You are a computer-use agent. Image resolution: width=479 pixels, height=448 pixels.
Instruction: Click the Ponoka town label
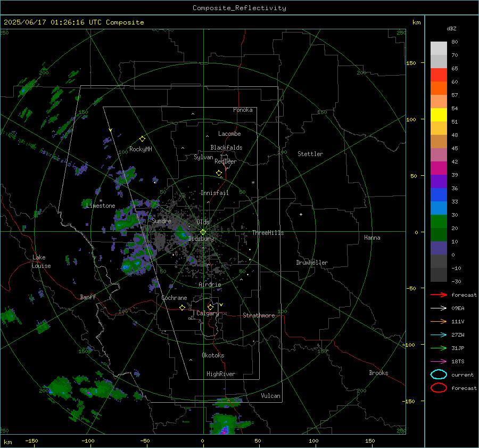tap(243, 110)
